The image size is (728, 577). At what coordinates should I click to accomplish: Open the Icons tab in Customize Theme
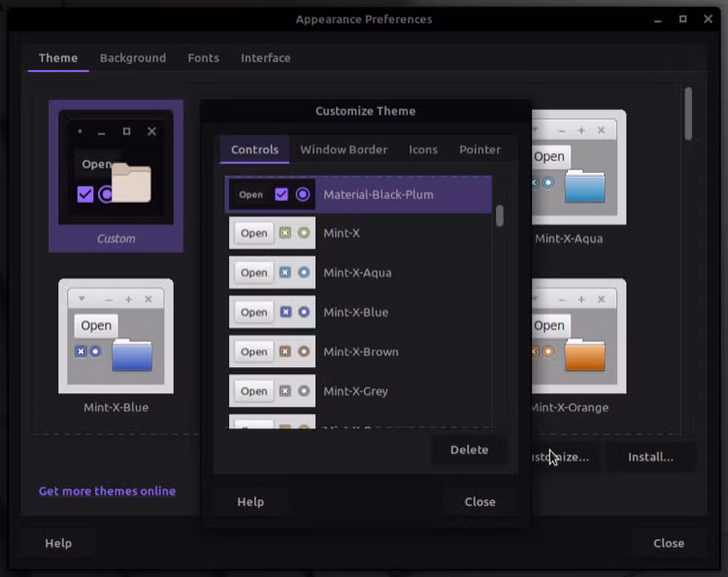tap(423, 150)
